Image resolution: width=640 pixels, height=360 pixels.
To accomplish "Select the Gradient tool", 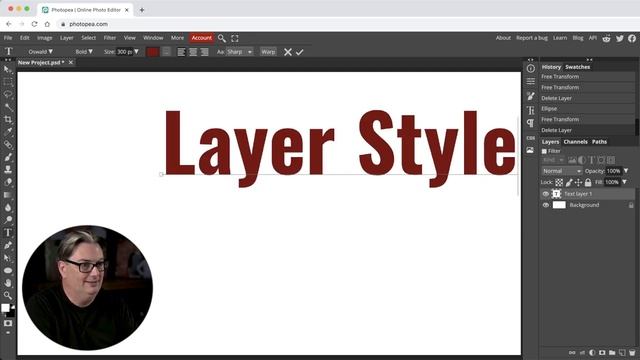I will tap(8, 195).
